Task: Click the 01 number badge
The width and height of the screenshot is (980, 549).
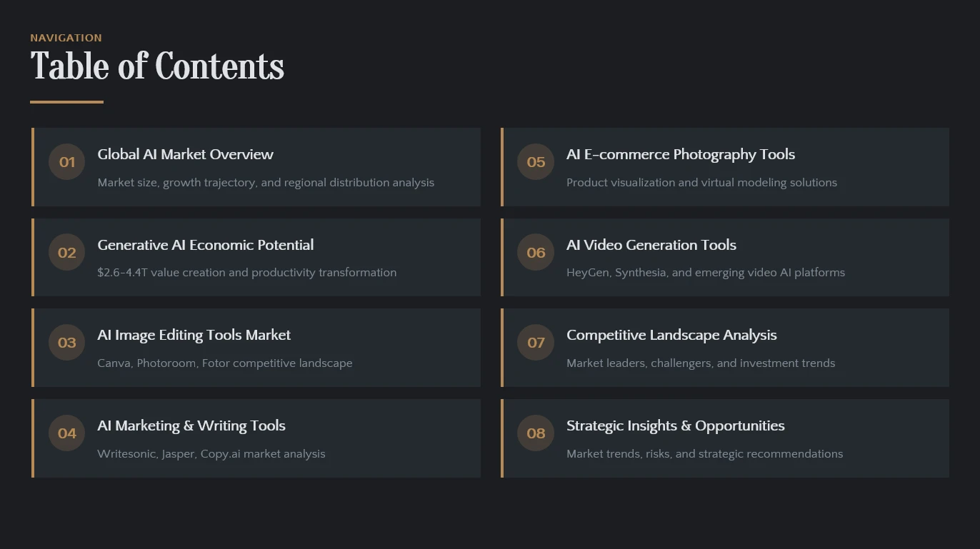Action: pos(67,162)
